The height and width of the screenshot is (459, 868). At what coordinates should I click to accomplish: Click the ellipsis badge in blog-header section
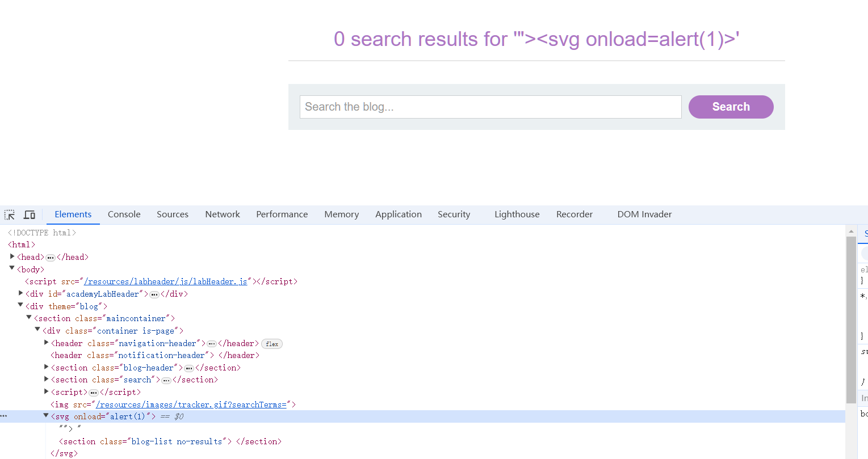tap(189, 368)
